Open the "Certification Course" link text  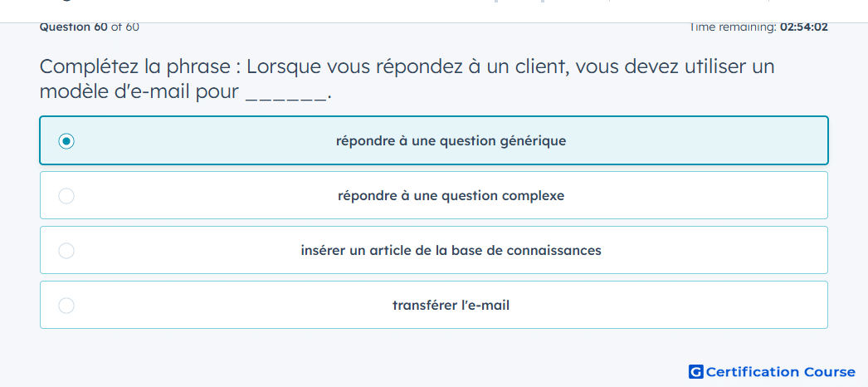click(781, 371)
